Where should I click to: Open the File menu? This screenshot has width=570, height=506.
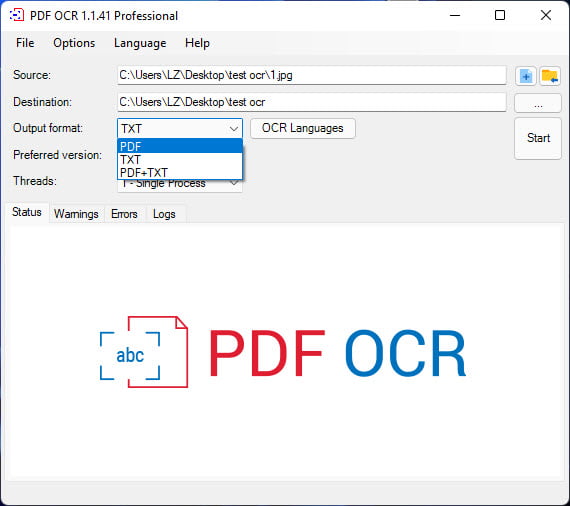[x=25, y=43]
